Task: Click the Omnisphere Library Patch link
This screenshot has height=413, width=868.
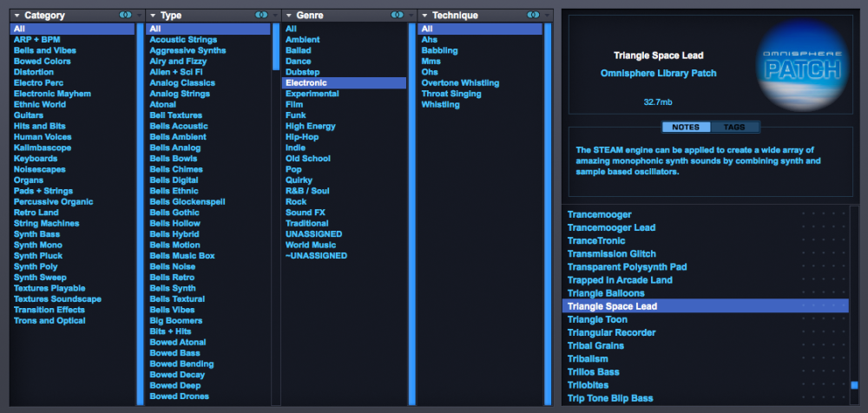Action: tap(658, 73)
